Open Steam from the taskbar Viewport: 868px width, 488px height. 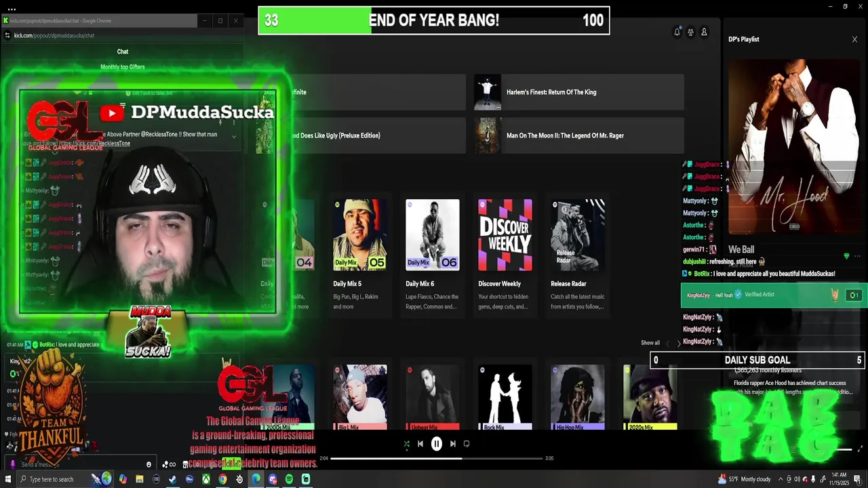pyautogui.click(x=172, y=479)
